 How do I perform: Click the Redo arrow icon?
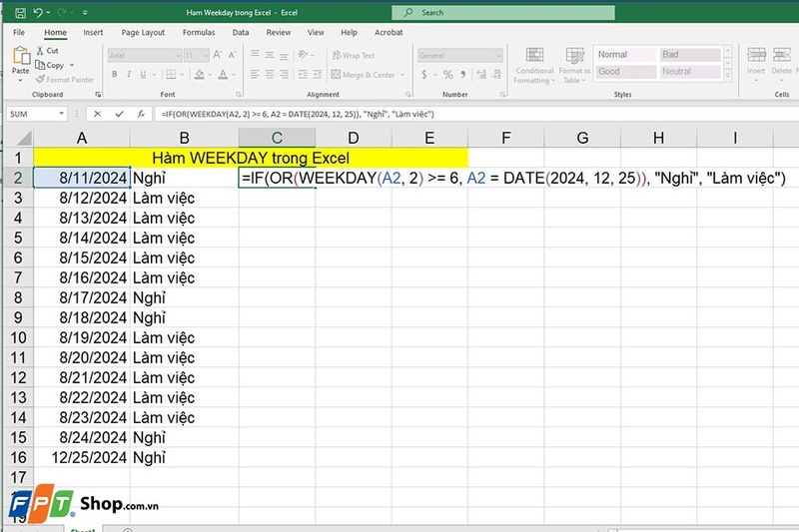click(x=62, y=13)
